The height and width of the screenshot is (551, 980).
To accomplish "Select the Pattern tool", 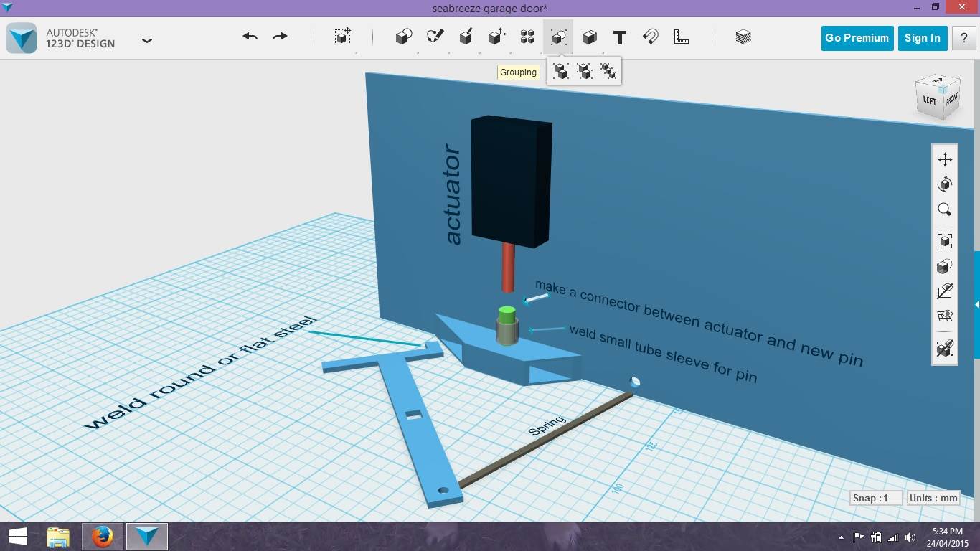I will pyautogui.click(x=527, y=37).
